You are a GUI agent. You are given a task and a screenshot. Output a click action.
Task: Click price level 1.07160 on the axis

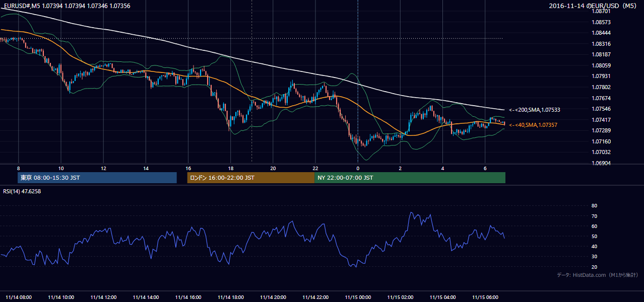602,141
